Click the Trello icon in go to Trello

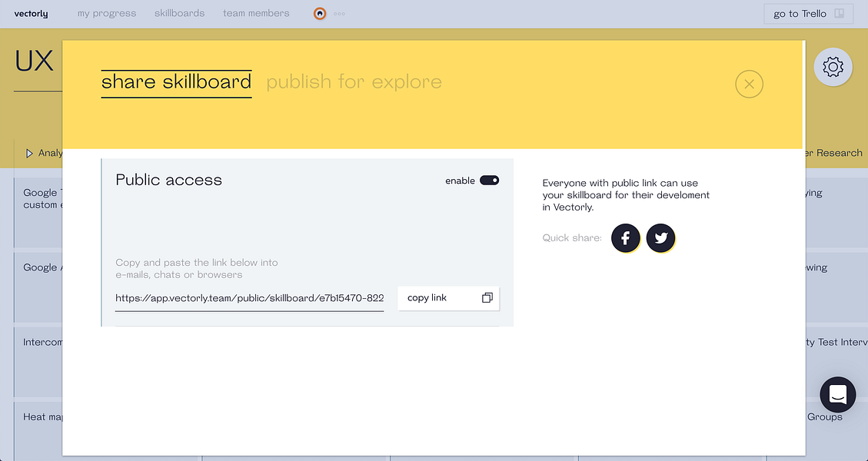840,13
